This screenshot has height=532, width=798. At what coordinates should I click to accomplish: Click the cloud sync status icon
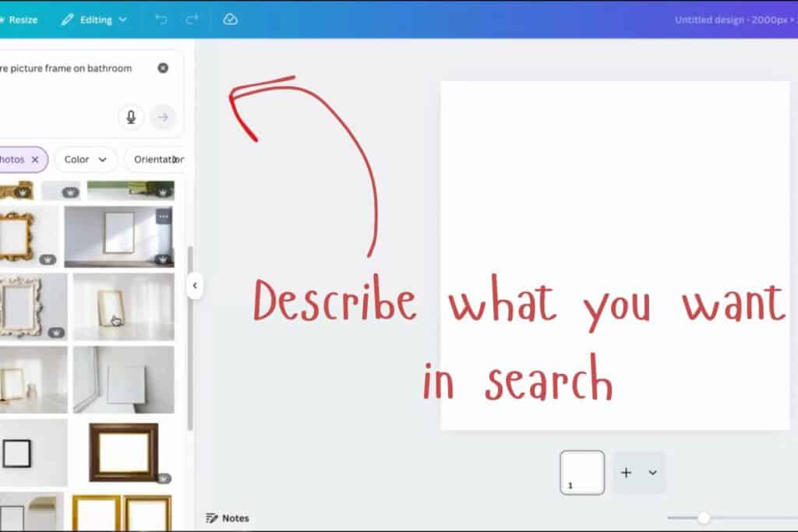(230, 19)
